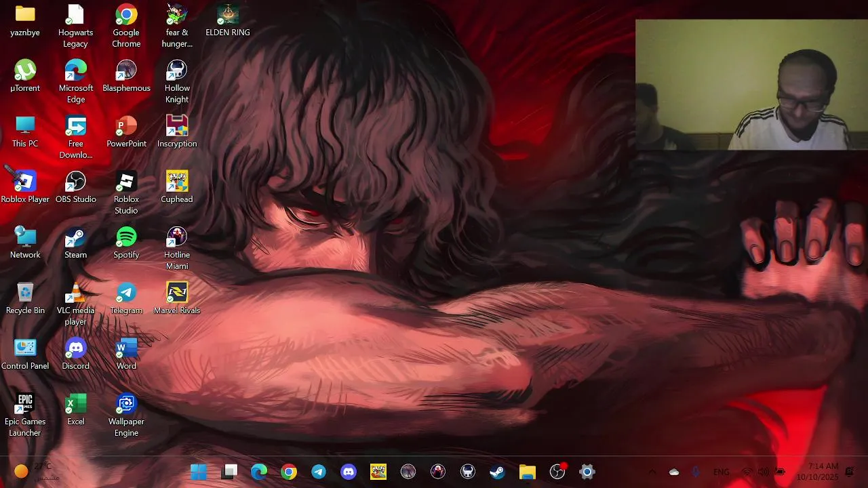Viewport: 868px width, 488px height.
Task: Open Settings gear in the taskbar
Action: pos(587,472)
